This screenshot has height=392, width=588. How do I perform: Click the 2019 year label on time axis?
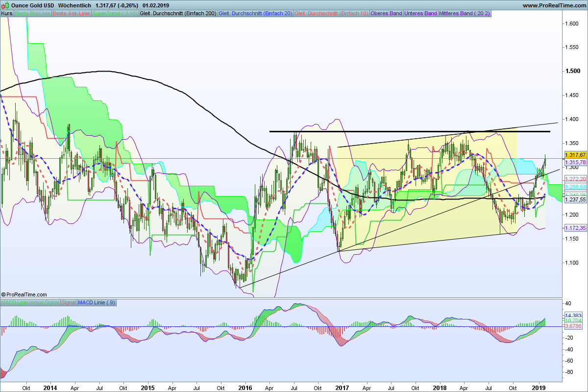point(539,388)
